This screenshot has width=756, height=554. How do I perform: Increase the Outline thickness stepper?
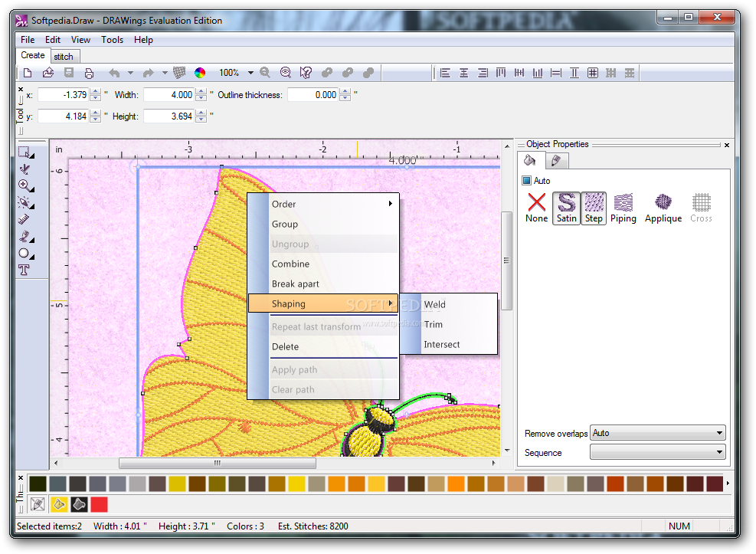click(x=345, y=92)
